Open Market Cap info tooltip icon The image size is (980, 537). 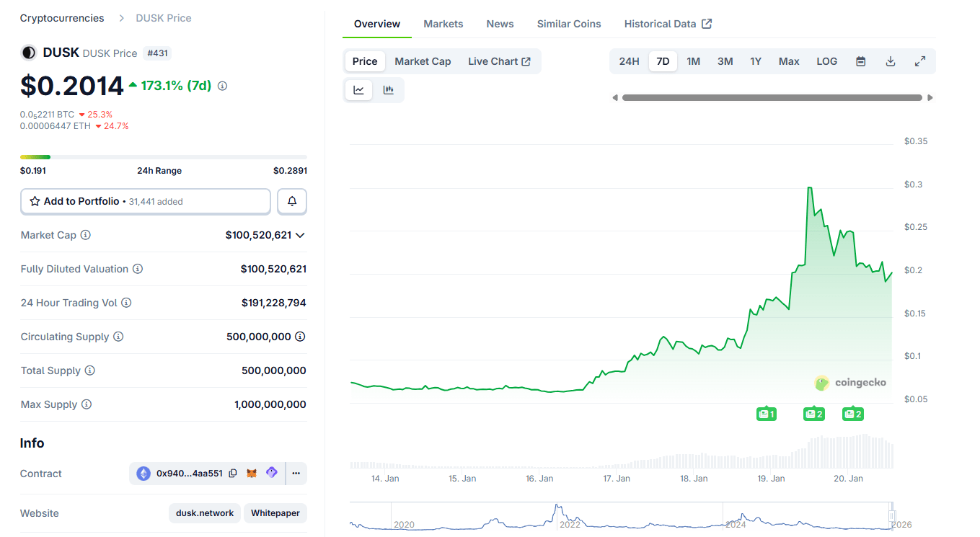[86, 235]
